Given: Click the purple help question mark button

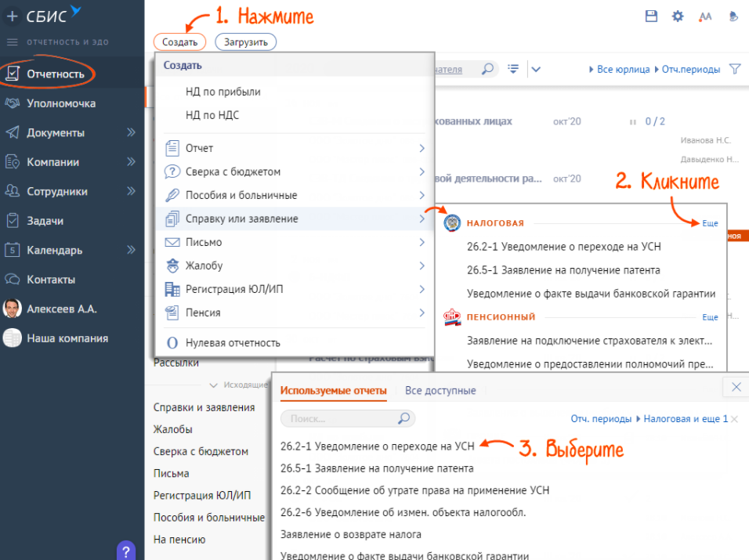Looking at the screenshot, I should 126,551.
